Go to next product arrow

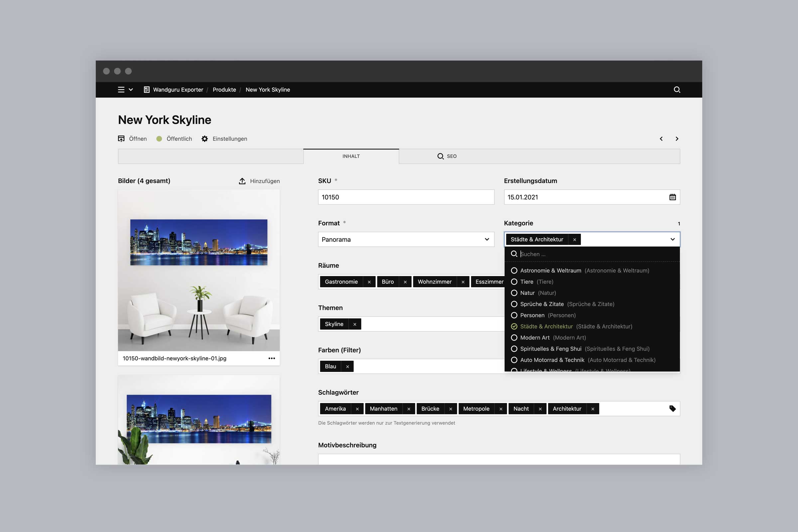click(x=677, y=139)
